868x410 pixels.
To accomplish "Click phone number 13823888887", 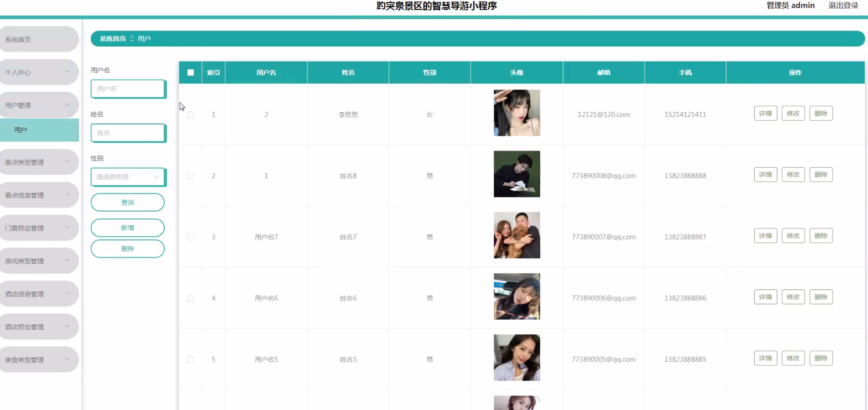I will coord(686,237).
